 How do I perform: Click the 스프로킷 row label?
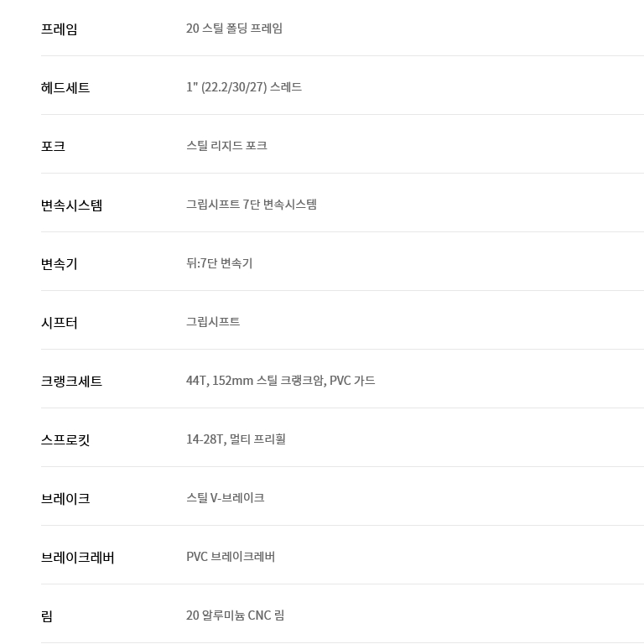click(x=65, y=440)
